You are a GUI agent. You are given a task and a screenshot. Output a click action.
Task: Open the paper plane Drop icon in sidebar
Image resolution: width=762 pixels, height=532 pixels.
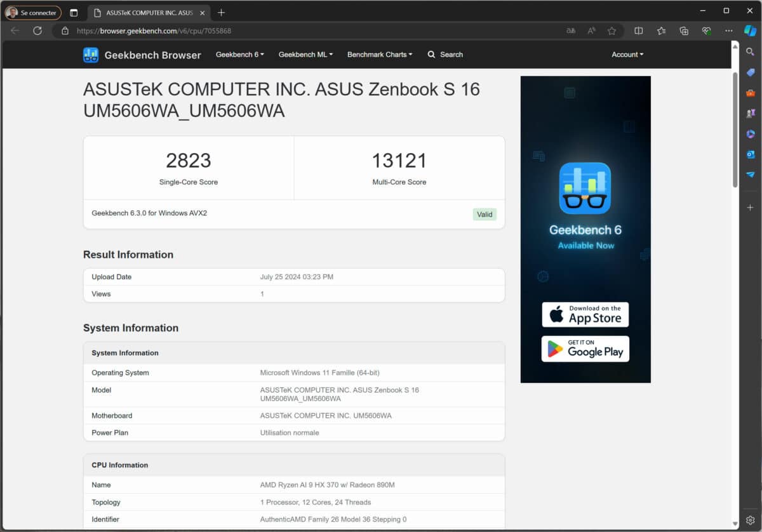(750, 175)
